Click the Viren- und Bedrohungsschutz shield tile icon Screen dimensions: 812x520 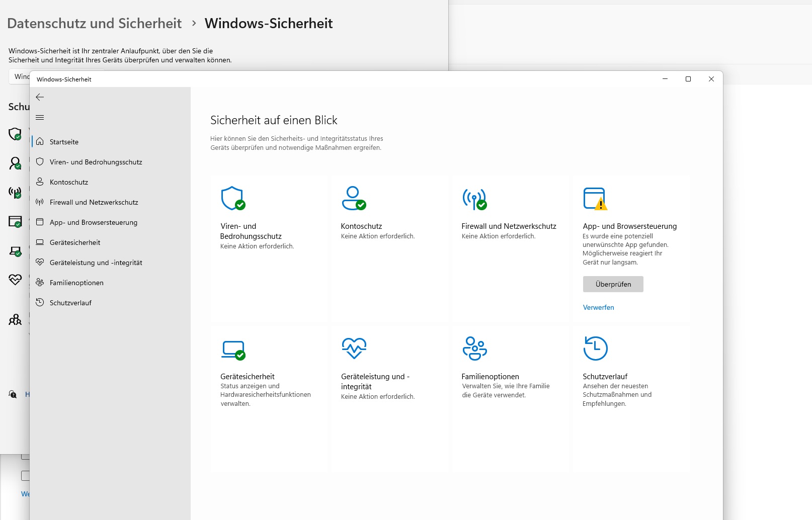233,198
